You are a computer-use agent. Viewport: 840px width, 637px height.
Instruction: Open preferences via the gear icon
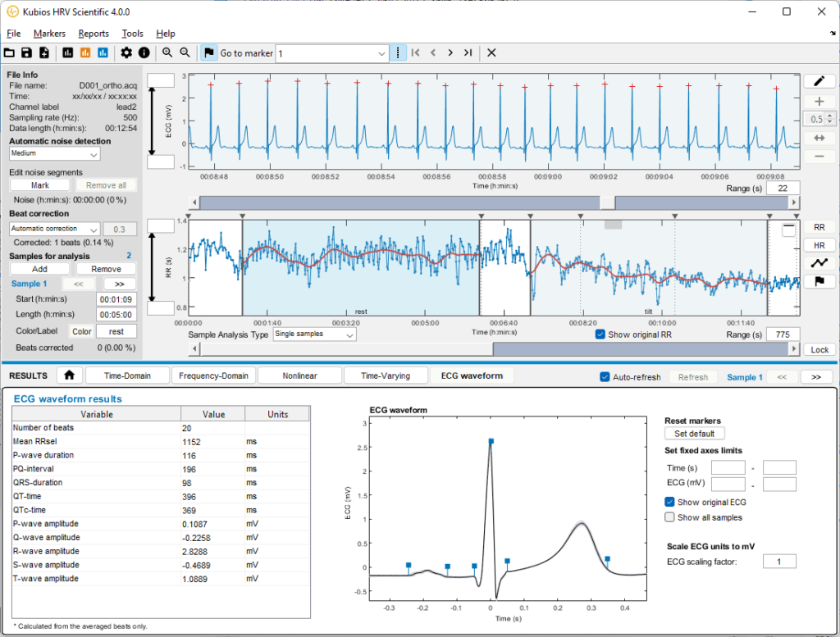(x=126, y=52)
